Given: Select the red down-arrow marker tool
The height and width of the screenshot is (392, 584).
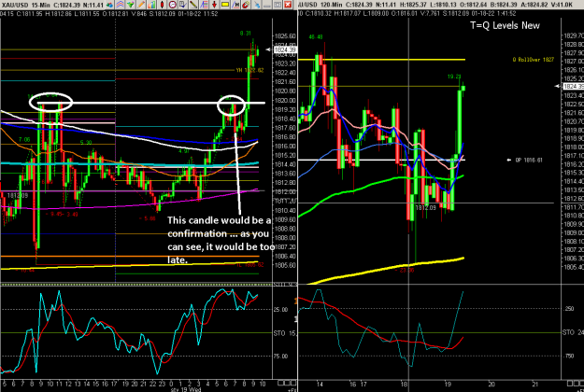Looking at the screenshot, I should tap(214, 5).
